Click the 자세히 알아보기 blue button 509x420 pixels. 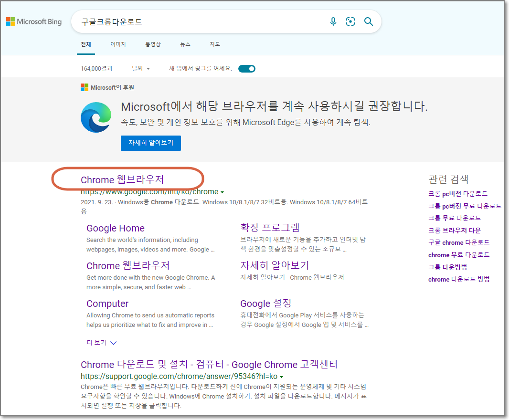150,143
